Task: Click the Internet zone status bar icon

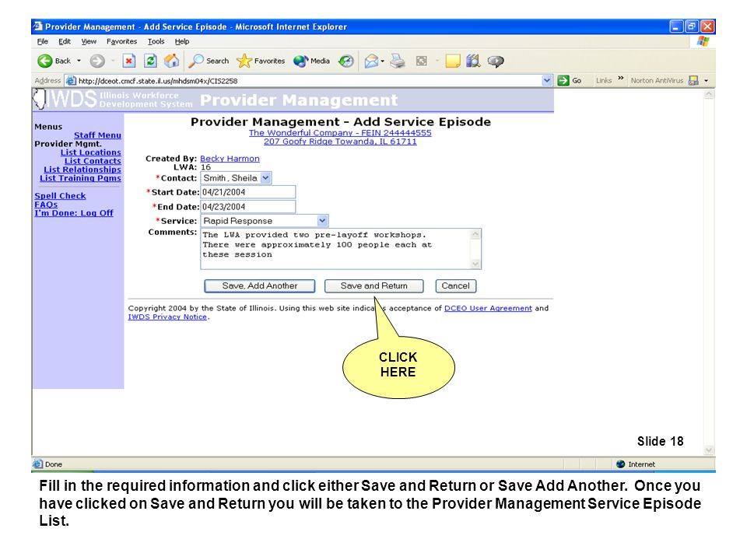Action: coord(620,464)
